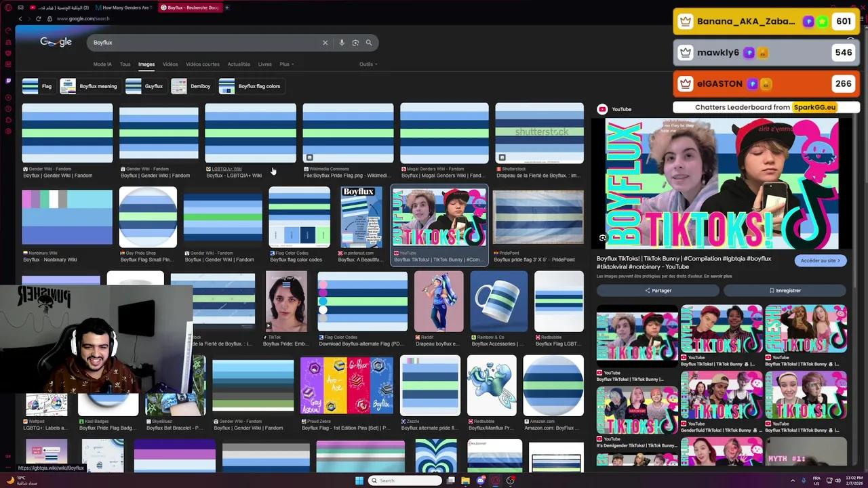This screenshot has height=488, width=868.
Task: Open Windows Start menu
Action: pyautogui.click(x=359, y=481)
